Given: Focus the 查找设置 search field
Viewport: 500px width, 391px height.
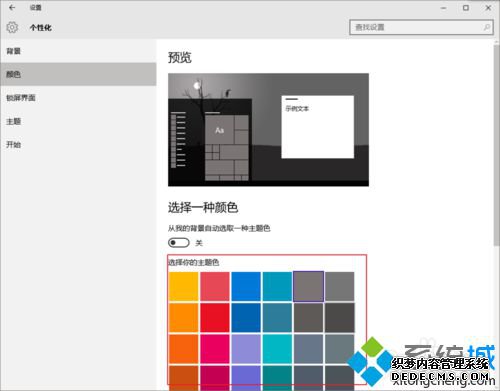Looking at the screenshot, I should click(x=421, y=27).
